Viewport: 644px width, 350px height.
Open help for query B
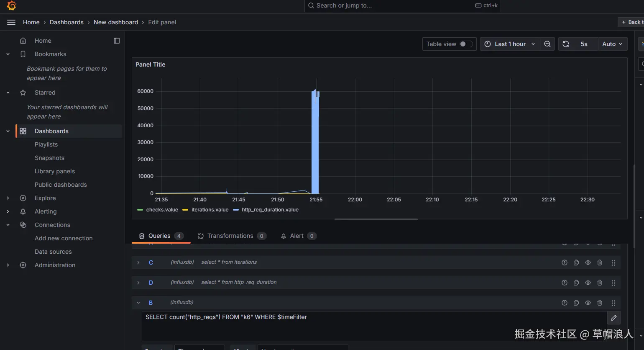point(565,303)
